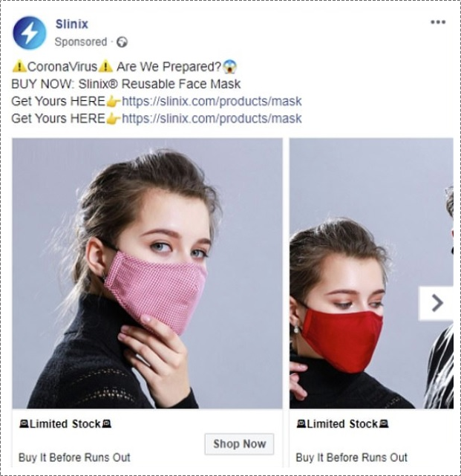Click the first card's Limited Stock headline
The width and height of the screenshot is (461, 476).
65,424
